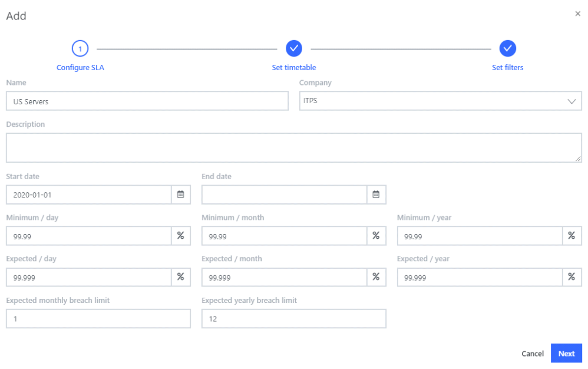Focus the Expected / year value field

480,277
